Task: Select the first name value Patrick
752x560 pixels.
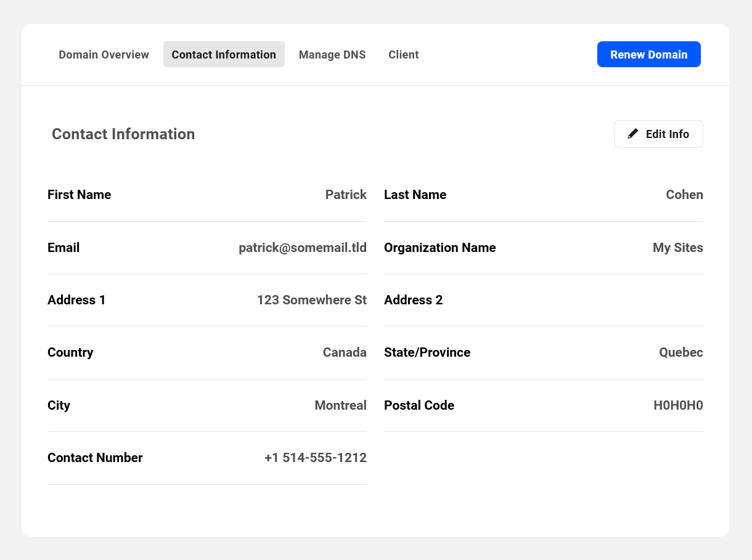Action: 346,195
